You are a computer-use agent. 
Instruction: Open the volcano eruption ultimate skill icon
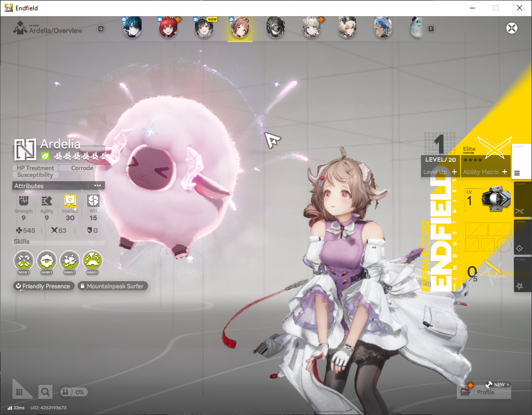(93, 261)
